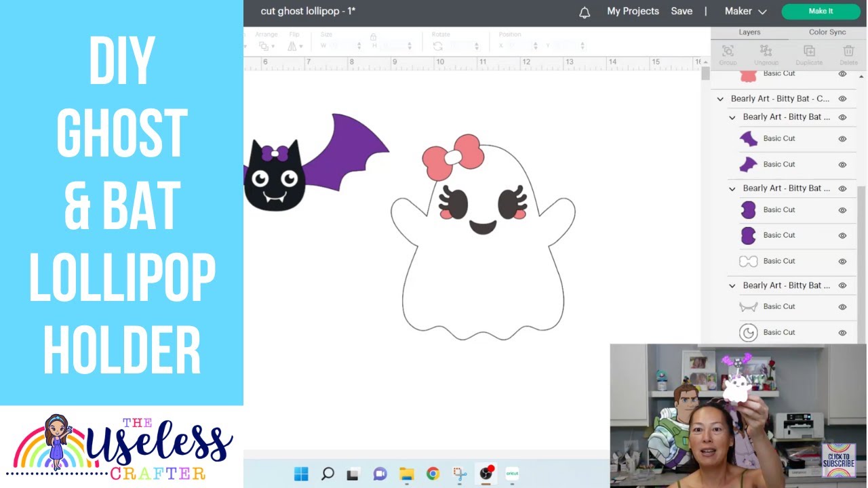Click Save in the top bar
The height and width of the screenshot is (488, 868).
[682, 12]
